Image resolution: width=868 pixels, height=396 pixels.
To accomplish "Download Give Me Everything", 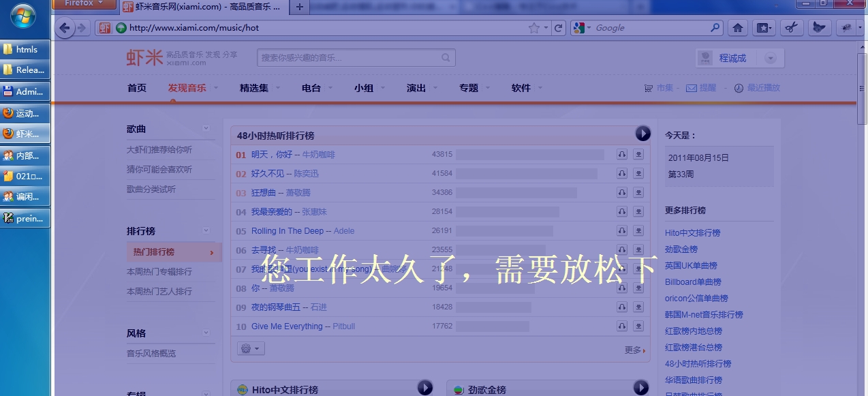I will (638, 326).
